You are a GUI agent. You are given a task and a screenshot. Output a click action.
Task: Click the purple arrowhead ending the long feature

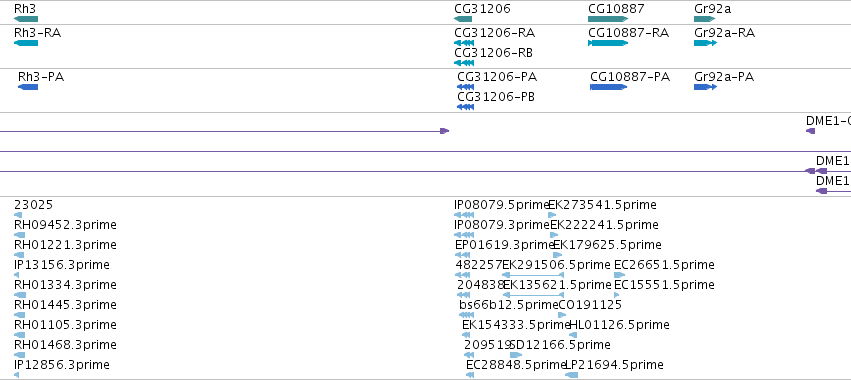coord(444,131)
